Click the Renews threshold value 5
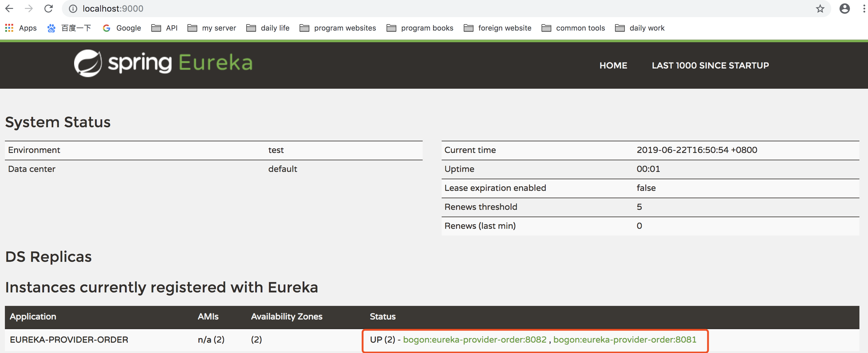868x353 pixels. (639, 207)
